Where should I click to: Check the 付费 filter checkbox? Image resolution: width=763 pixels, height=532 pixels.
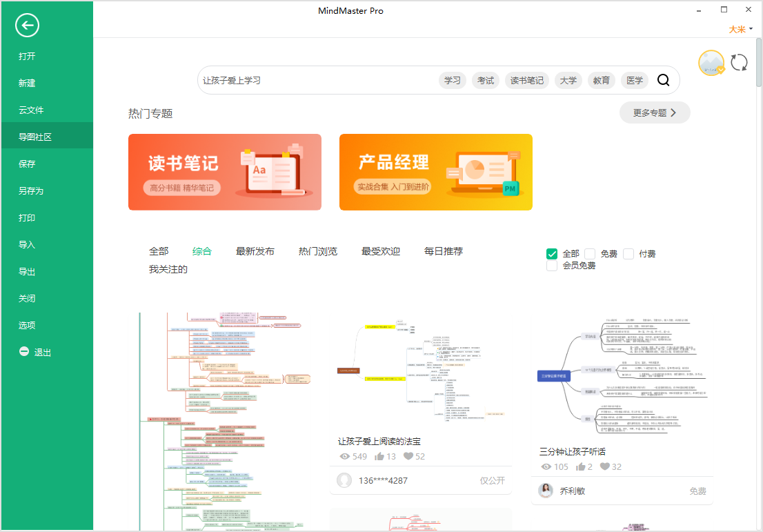click(628, 254)
